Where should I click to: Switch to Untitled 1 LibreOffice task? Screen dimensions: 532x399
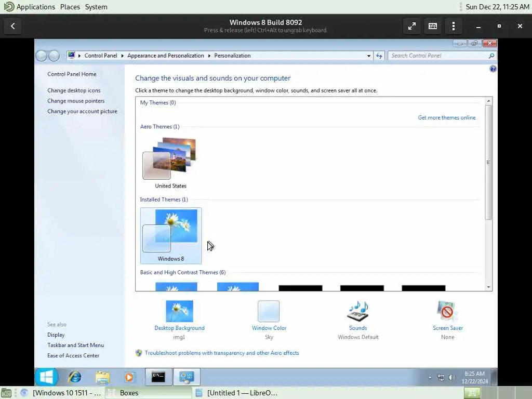(x=236, y=393)
